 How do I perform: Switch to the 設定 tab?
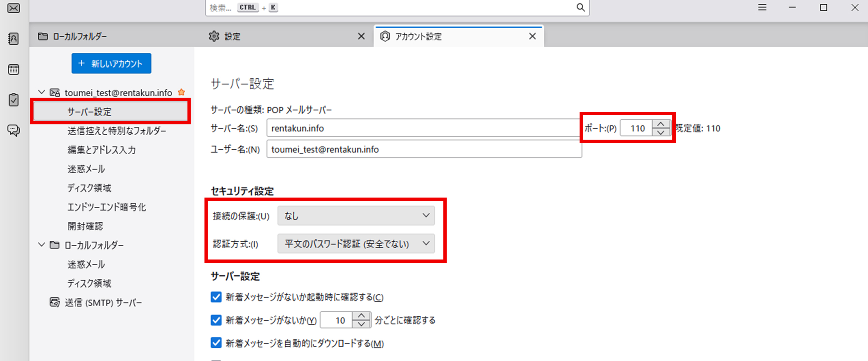tap(232, 36)
